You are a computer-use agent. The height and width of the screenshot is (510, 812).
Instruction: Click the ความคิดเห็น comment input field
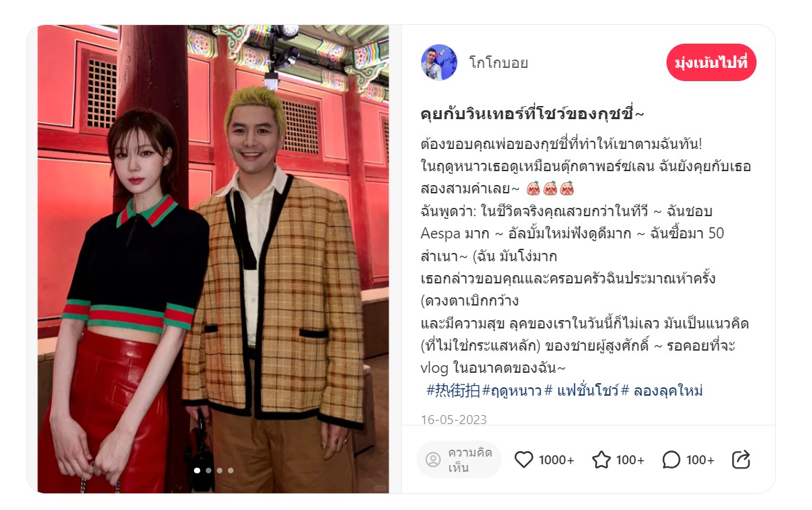tap(459, 460)
